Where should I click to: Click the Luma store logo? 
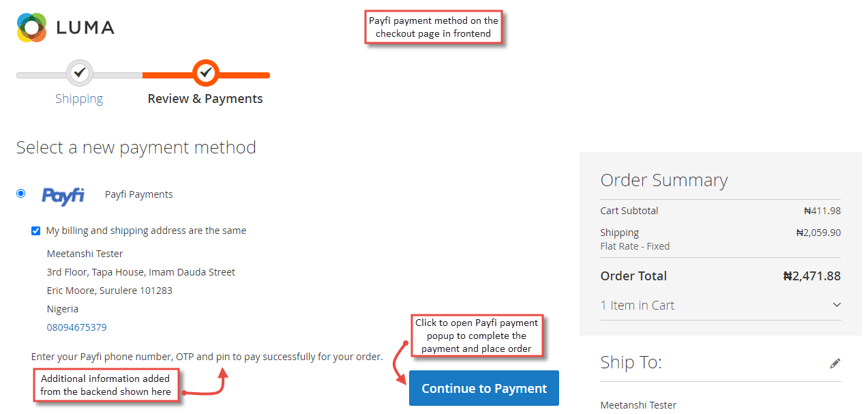[65, 27]
